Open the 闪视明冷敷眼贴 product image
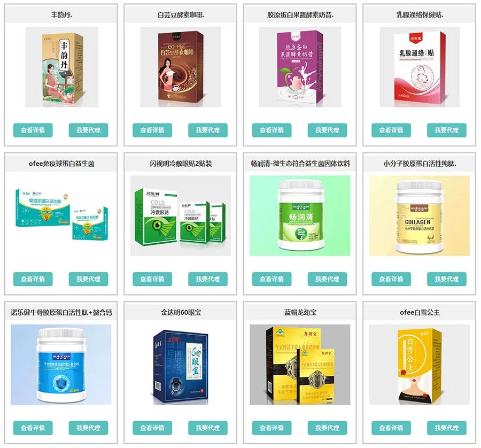Image resolution: width=481 pixels, height=448 pixels. [x=181, y=216]
